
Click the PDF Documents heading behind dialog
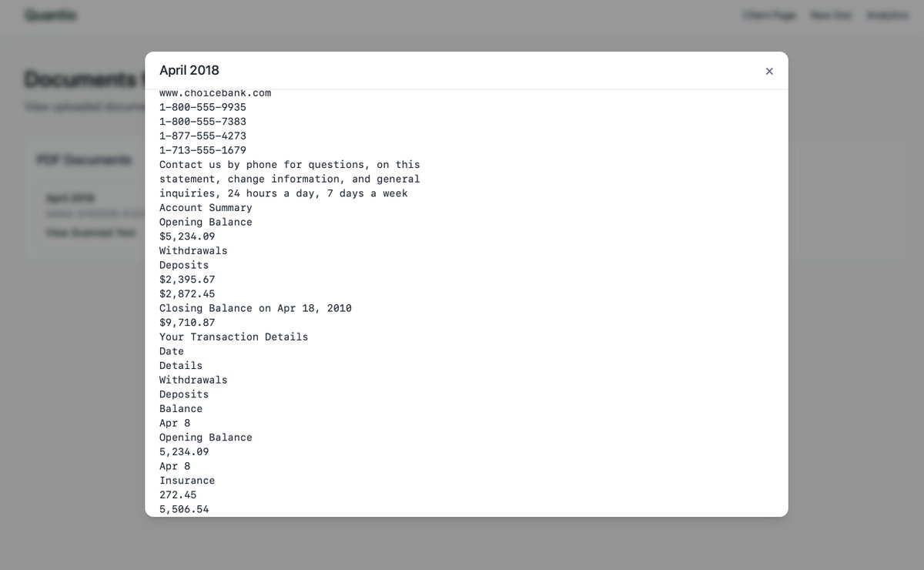click(x=84, y=160)
